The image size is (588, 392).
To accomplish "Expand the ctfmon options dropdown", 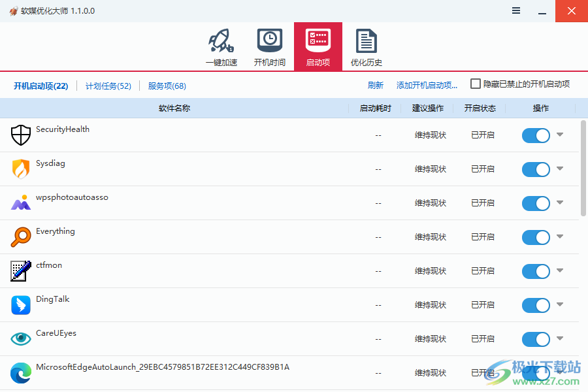I will [560, 271].
